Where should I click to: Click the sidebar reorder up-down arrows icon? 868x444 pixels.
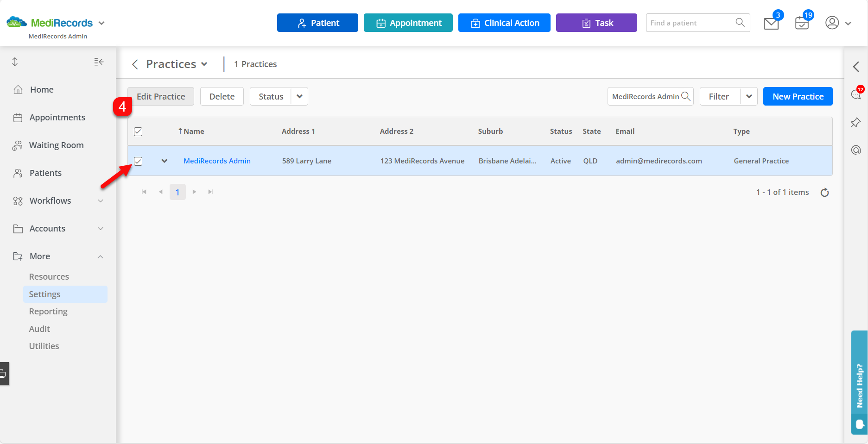click(15, 62)
